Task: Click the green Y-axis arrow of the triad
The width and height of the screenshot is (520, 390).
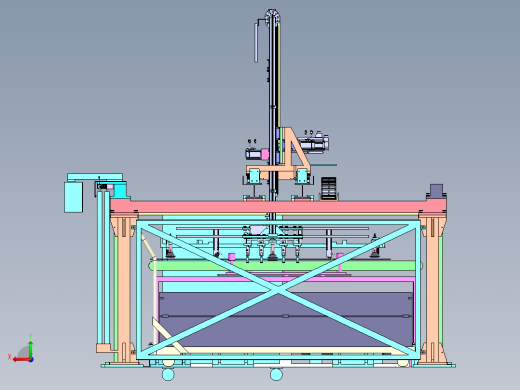Action: (30, 349)
